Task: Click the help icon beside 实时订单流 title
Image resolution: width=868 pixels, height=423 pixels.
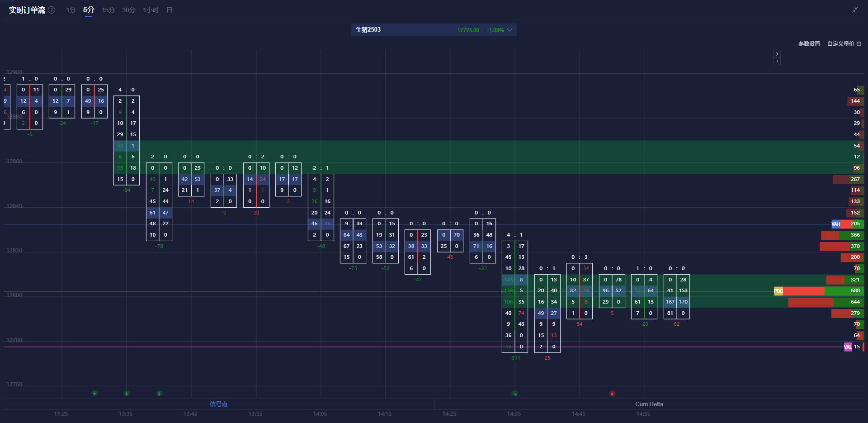Action: 51,10
